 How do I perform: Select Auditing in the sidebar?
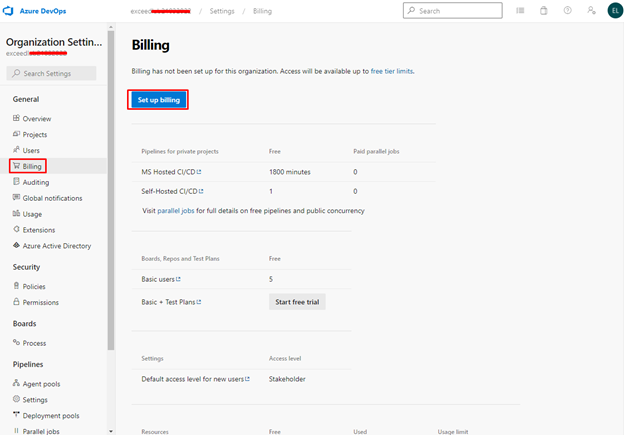(x=36, y=182)
